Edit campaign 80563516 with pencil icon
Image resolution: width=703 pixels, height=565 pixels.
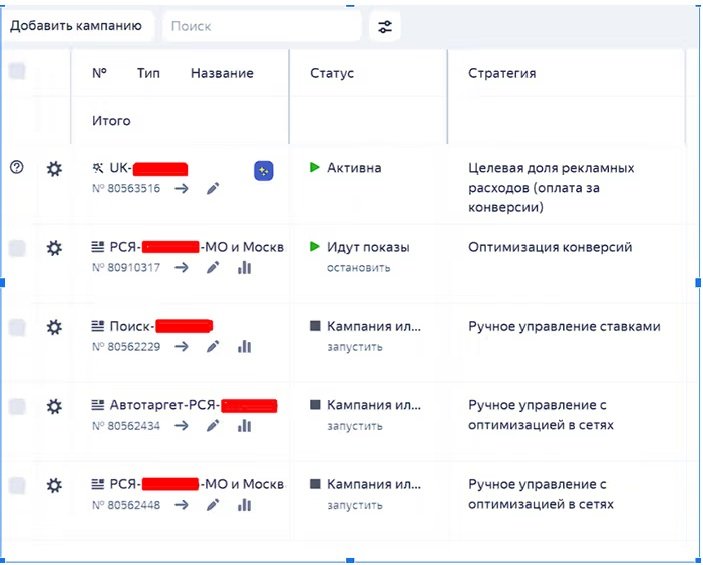[x=213, y=189]
